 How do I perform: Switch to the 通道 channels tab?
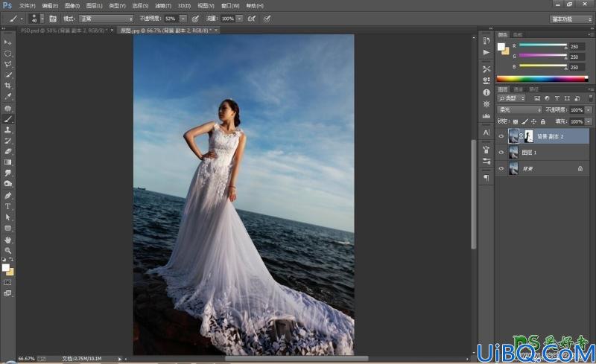pyautogui.click(x=518, y=89)
